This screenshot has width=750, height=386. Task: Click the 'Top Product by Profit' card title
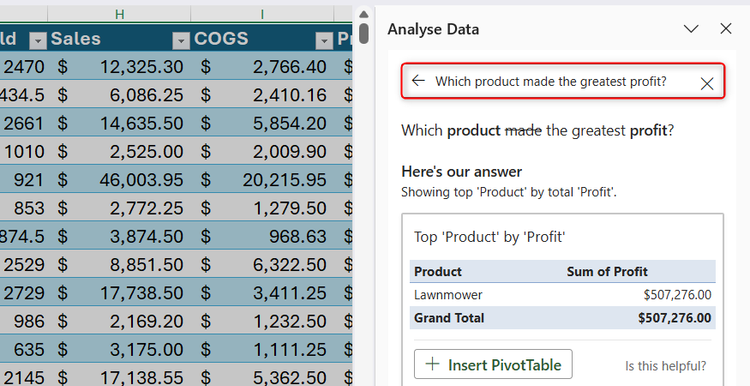pyautogui.click(x=489, y=237)
